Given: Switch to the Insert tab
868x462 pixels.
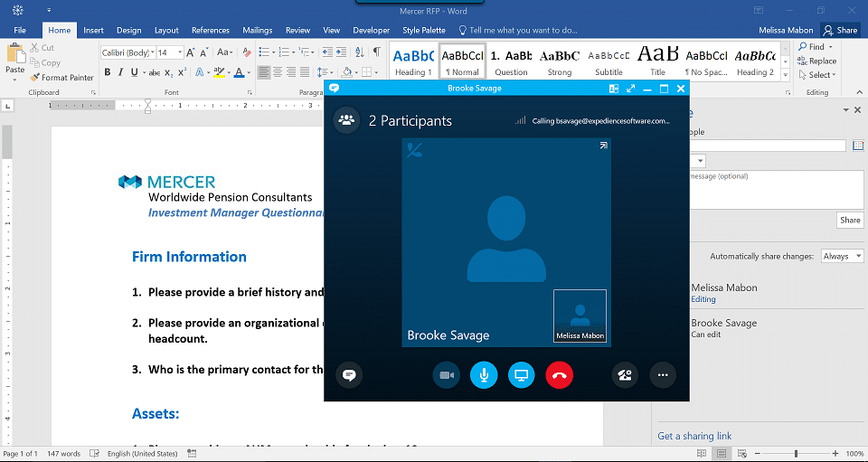Looking at the screenshot, I should pyautogui.click(x=93, y=31).
